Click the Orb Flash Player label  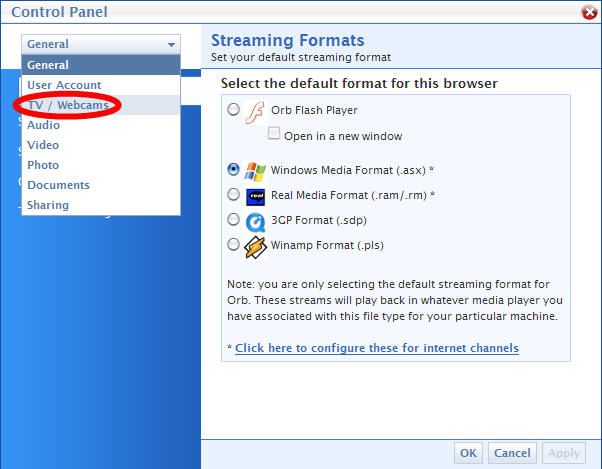pos(314,110)
